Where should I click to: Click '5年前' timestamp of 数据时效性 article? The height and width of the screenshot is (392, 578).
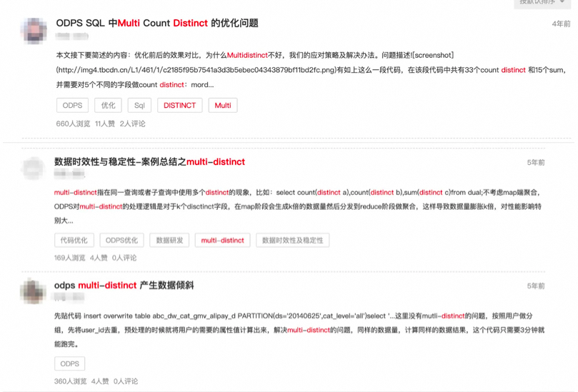536,163
